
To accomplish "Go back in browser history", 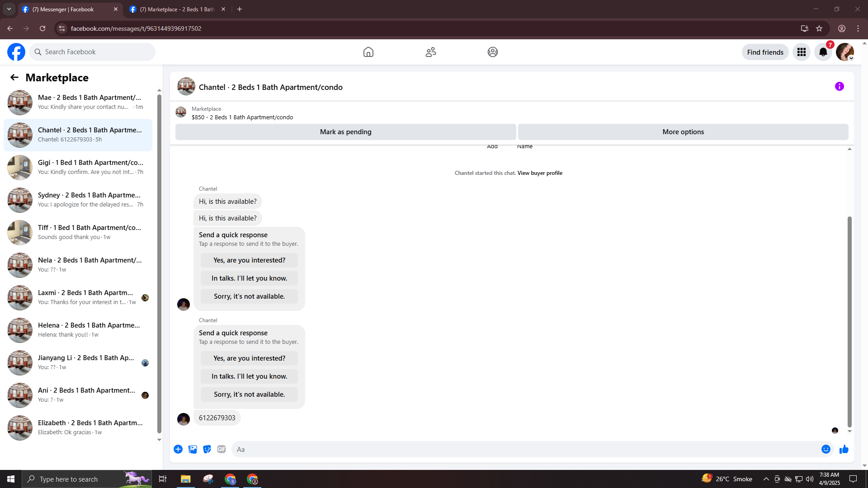I will pyautogui.click(x=10, y=28).
